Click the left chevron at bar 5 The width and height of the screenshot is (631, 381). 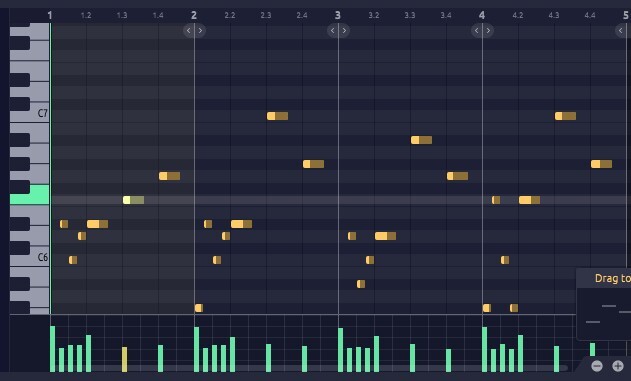621,31
